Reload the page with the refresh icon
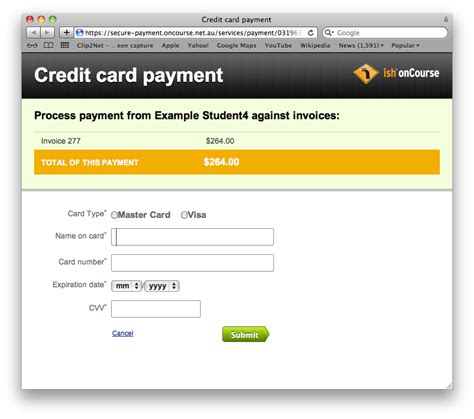 pyautogui.click(x=311, y=33)
